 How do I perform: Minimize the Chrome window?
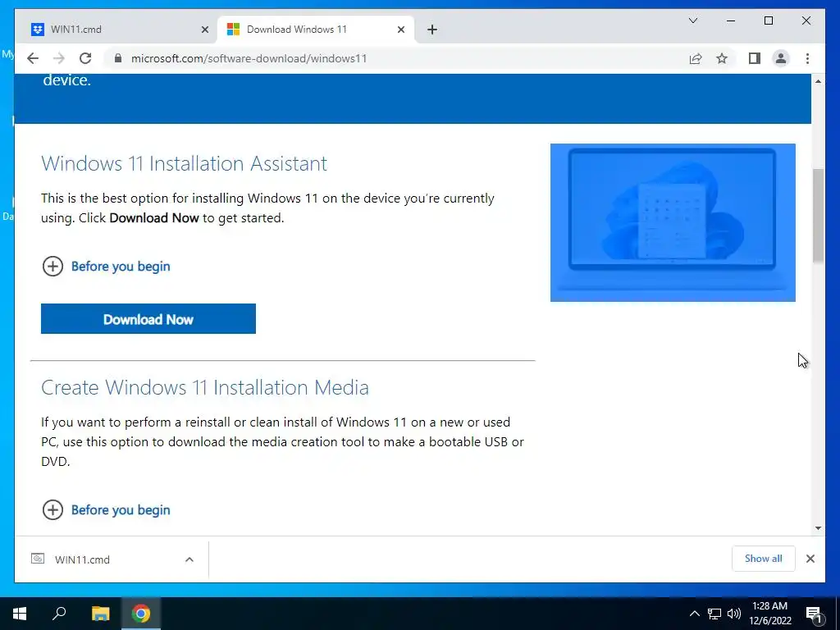[x=731, y=21]
